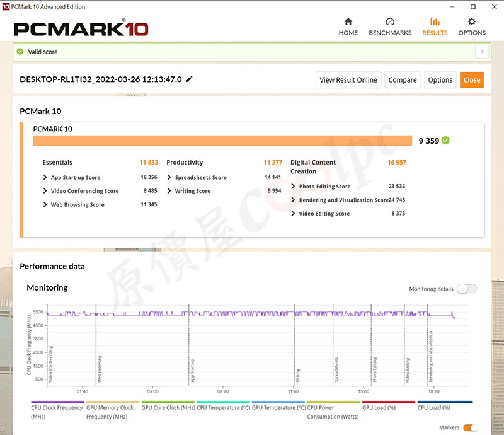This screenshot has width=504, height=435.
Task: Open the result Options button
Action: click(440, 80)
